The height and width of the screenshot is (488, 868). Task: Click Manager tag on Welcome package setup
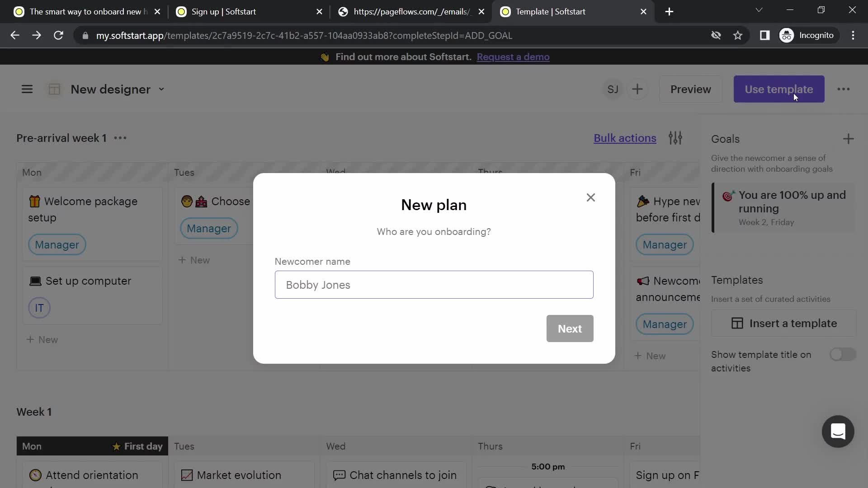[57, 244]
